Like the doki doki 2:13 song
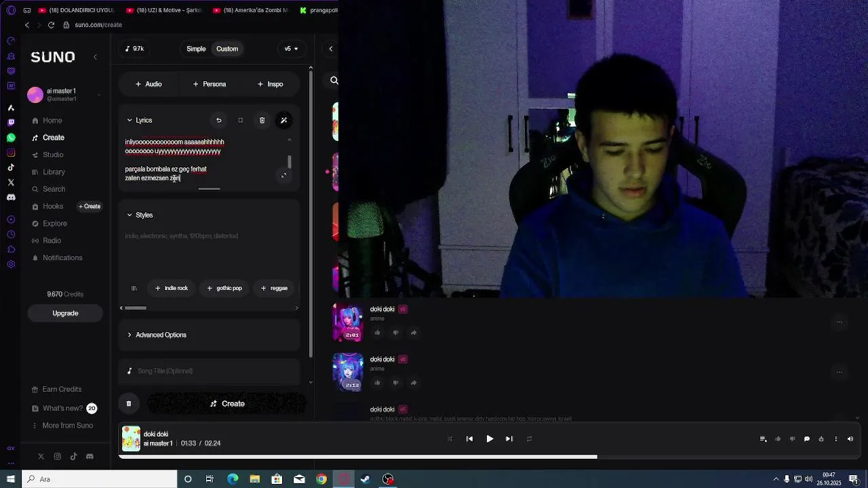 tap(378, 383)
